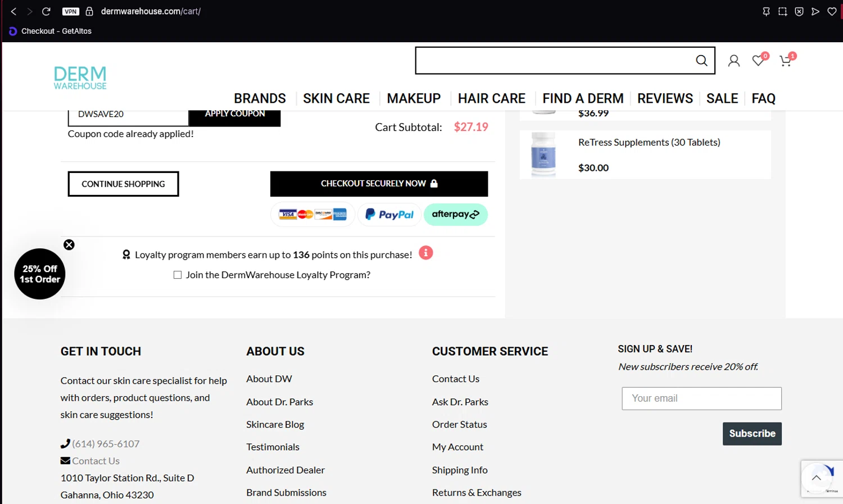The width and height of the screenshot is (843, 504).
Task: Open FIND A DERM menu item
Action: [583, 99]
